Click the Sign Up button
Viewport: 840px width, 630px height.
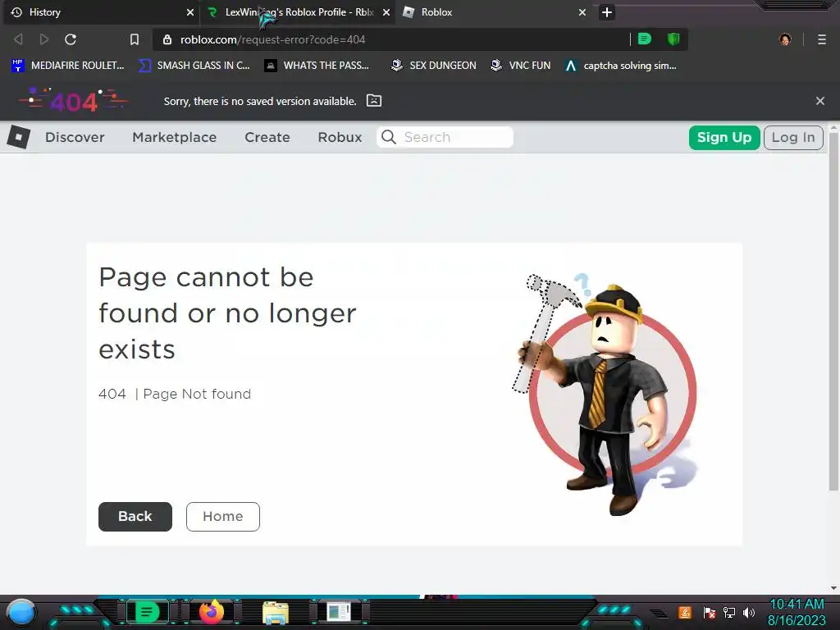724,138
